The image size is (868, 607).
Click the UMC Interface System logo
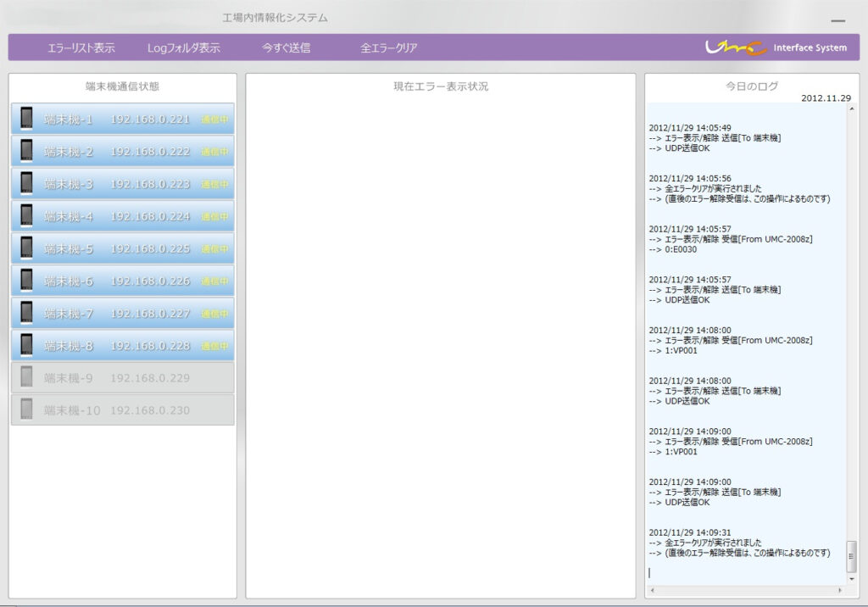pos(776,47)
